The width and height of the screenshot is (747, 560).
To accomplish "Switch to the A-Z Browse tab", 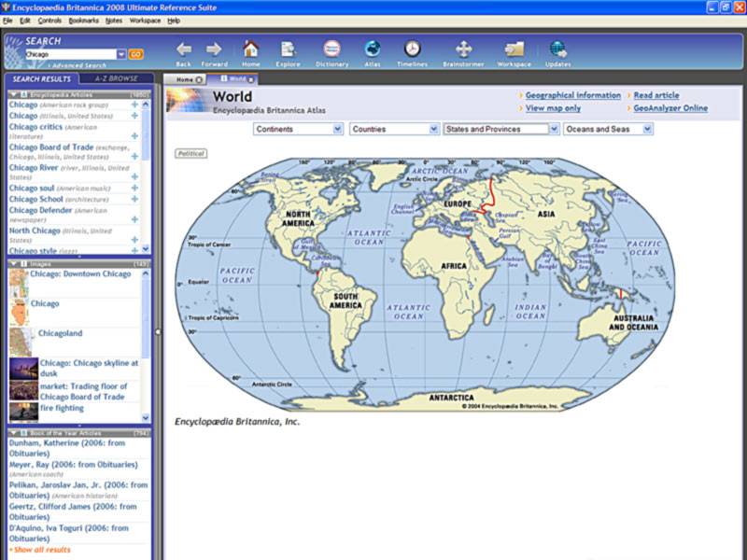I will click(116, 78).
